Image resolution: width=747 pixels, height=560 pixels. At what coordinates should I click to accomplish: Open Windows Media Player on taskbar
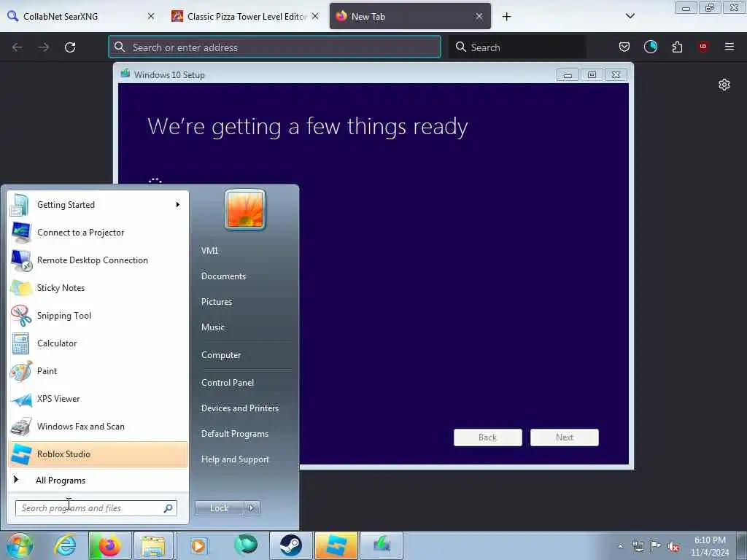[198, 545]
